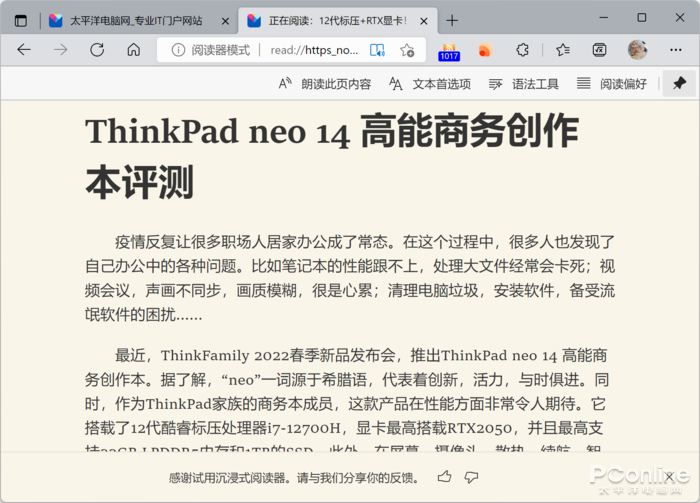Open a new tab with plus button

(452, 21)
